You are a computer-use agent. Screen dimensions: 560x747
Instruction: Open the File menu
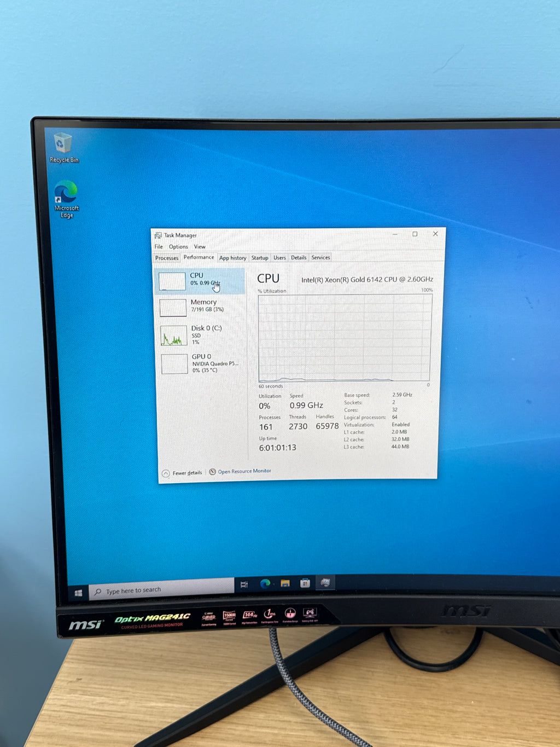tap(159, 247)
